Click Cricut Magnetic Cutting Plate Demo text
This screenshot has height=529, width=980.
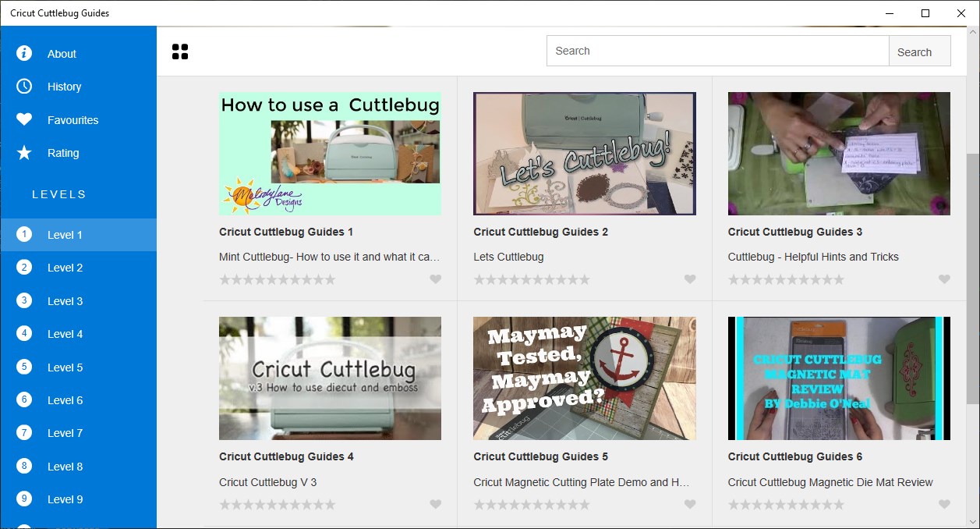tap(582, 482)
